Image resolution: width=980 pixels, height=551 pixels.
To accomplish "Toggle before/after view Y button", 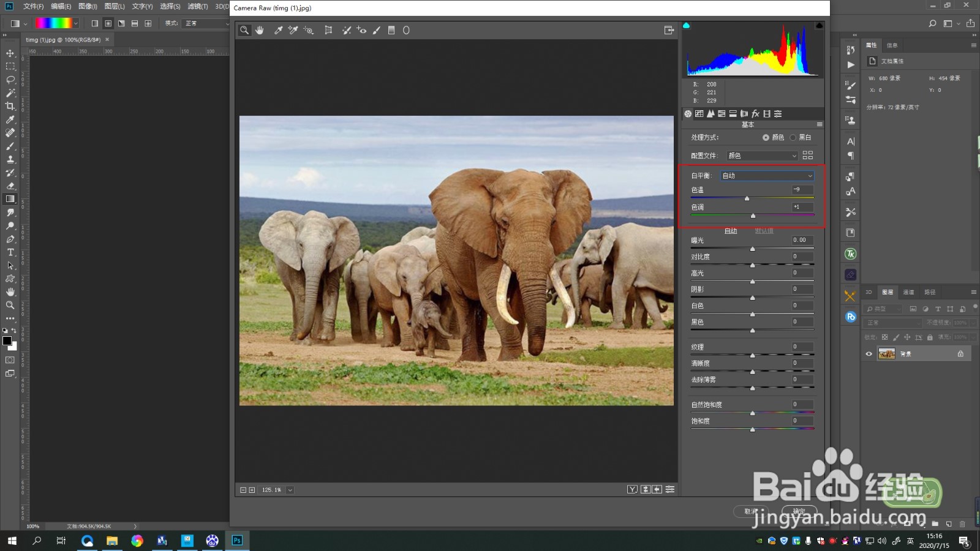I will 633,489.
